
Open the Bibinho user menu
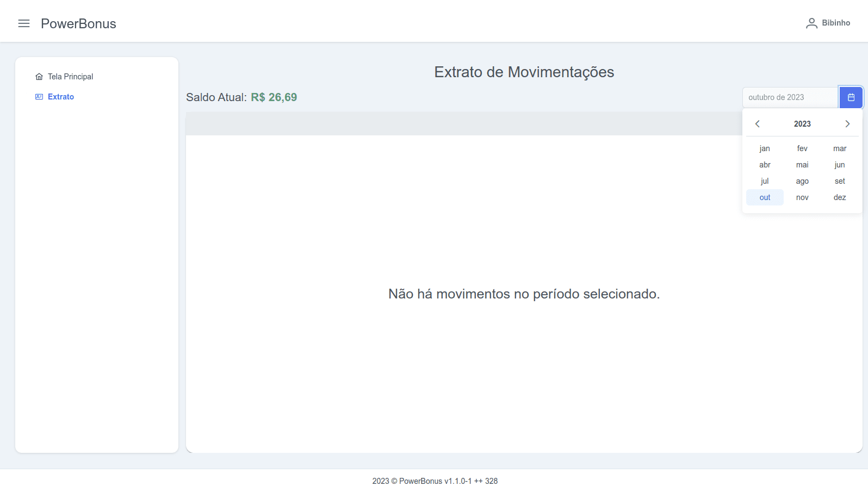pos(828,23)
